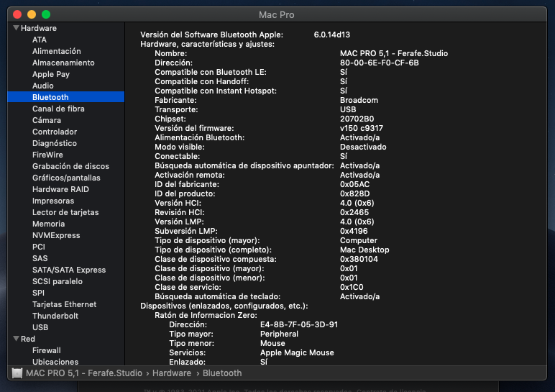The image size is (555, 392).
Task: Click the Tipo mayor value Peripheral
Action: [279, 334]
